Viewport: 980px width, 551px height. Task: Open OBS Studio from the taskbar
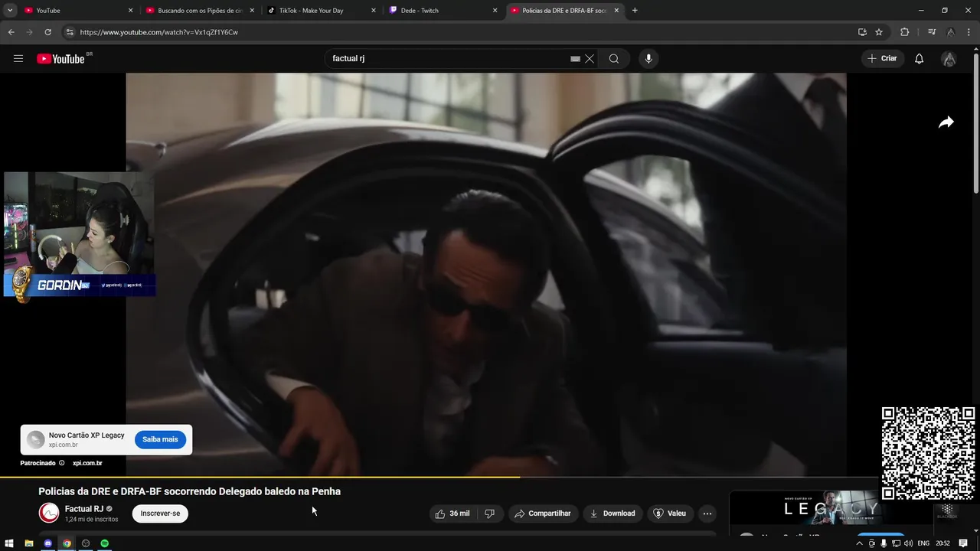tap(86, 543)
